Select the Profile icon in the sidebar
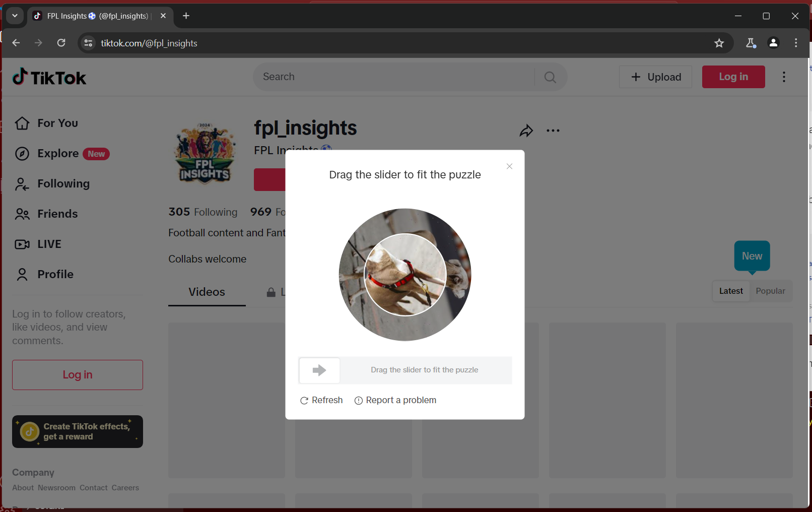This screenshot has width=812, height=512. point(22,274)
